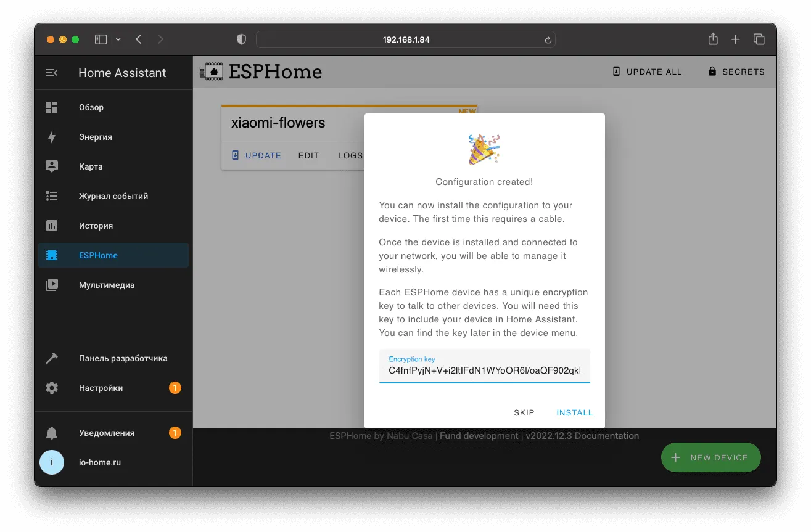811x532 pixels.
Task: Open the Обзор dashboard icon
Action: coord(52,107)
